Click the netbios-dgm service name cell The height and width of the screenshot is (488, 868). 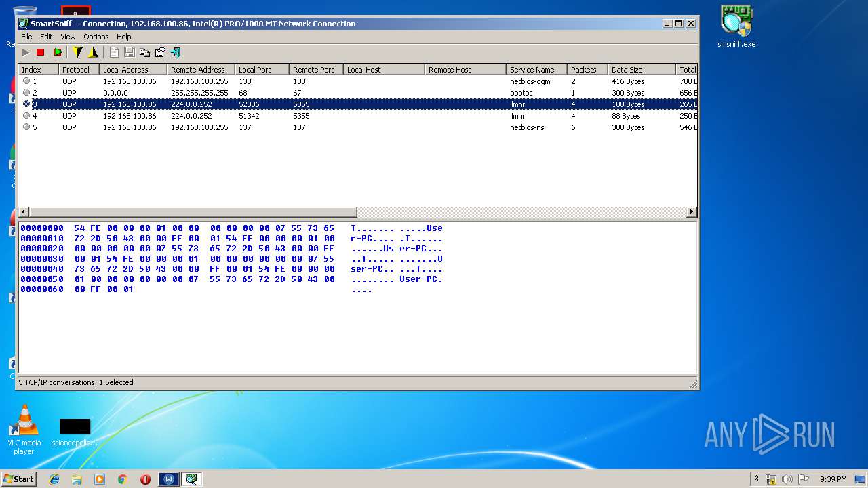point(530,81)
